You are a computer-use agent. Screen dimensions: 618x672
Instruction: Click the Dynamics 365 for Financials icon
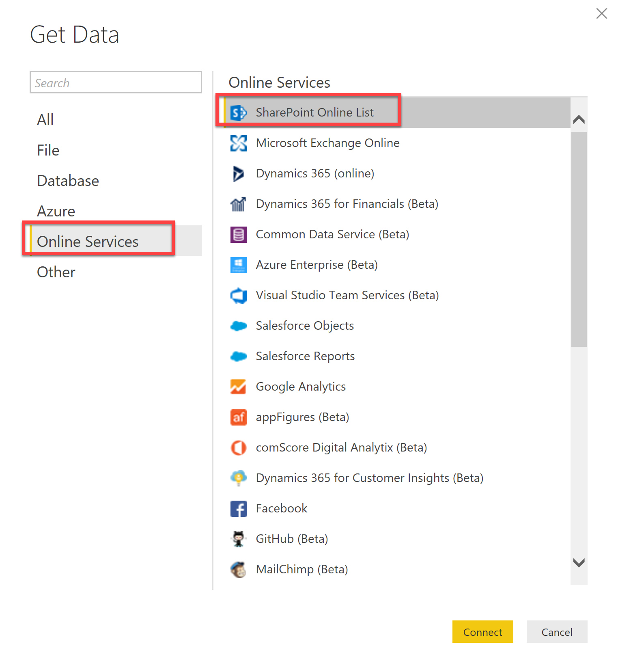[x=238, y=204]
